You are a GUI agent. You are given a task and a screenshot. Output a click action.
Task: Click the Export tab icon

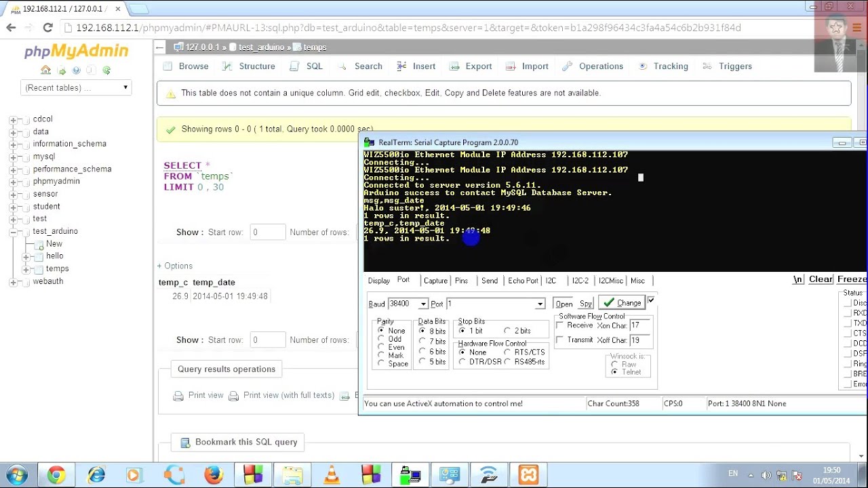tap(454, 66)
